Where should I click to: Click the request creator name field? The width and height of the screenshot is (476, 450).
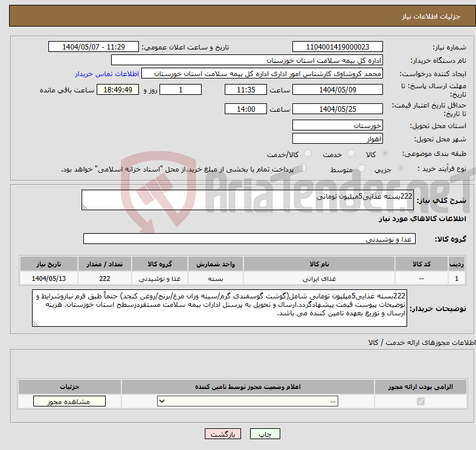(x=262, y=74)
